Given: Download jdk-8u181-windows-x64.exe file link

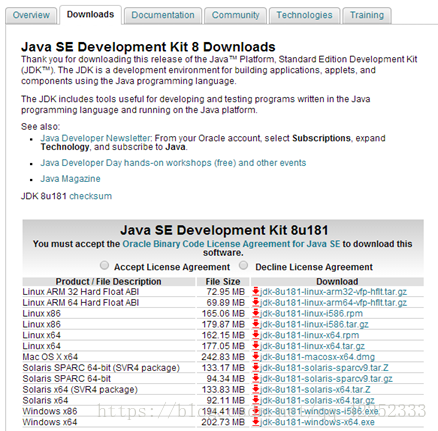Looking at the screenshot, I should coord(317,422).
